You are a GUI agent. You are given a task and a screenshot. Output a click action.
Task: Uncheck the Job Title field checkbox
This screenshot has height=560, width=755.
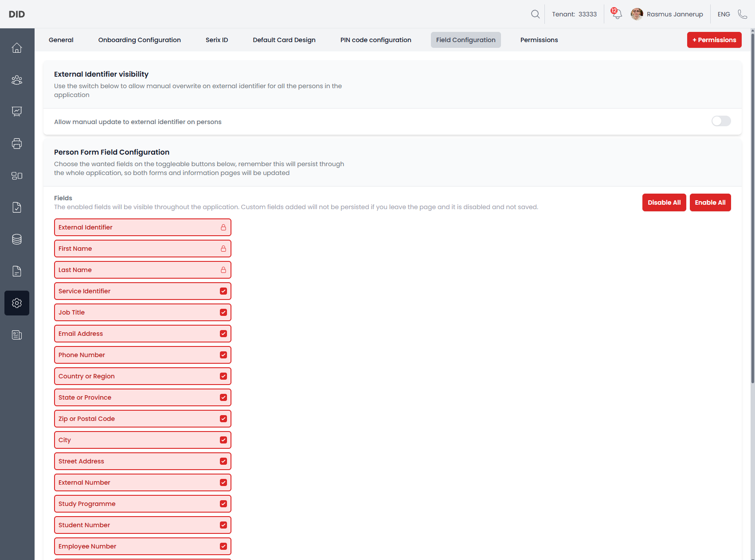pyautogui.click(x=223, y=312)
